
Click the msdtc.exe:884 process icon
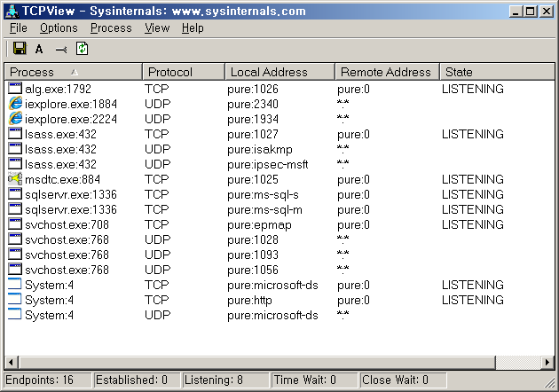coord(15,178)
